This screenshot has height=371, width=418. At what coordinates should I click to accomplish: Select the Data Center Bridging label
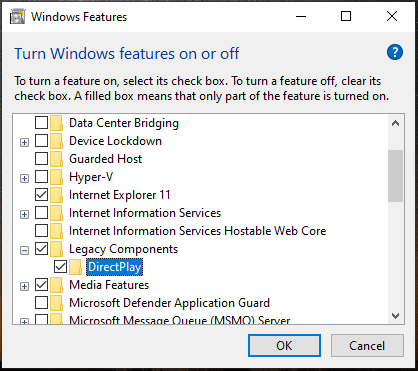[x=124, y=123]
